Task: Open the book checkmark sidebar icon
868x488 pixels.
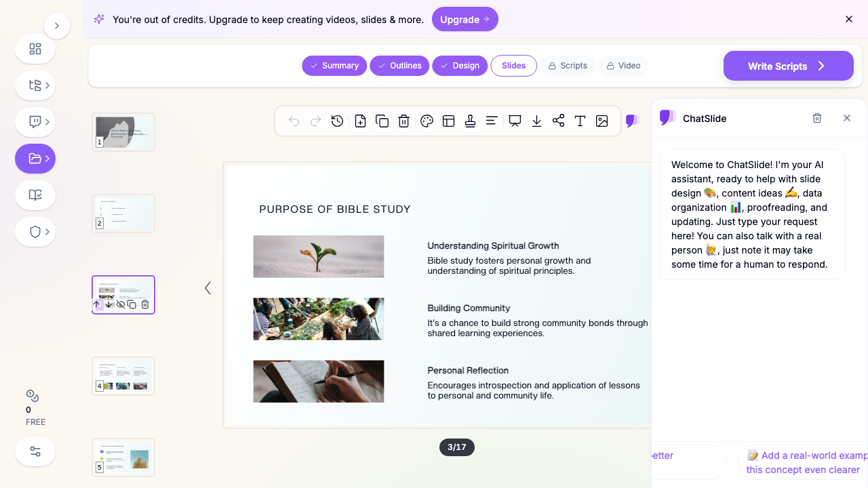Action: pos(35,195)
